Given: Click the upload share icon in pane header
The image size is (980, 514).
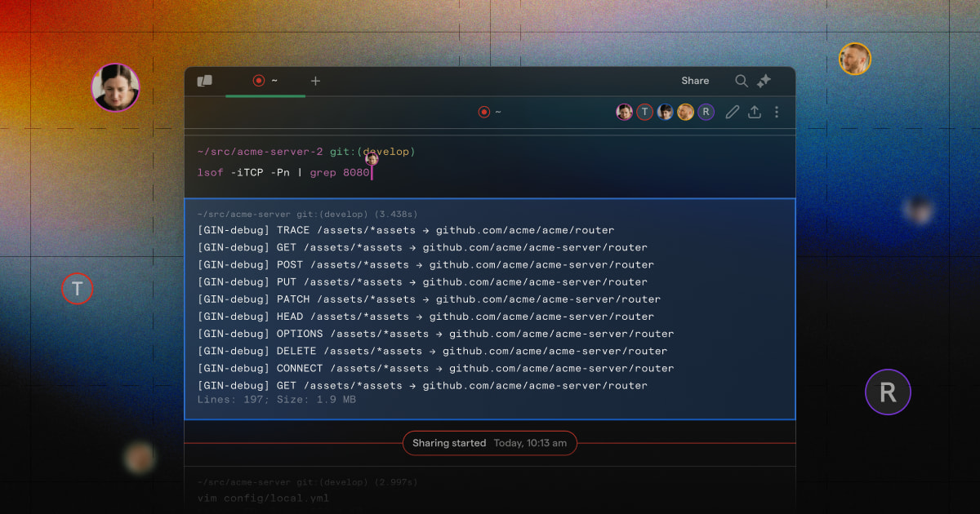Looking at the screenshot, I should coord(755,113).
